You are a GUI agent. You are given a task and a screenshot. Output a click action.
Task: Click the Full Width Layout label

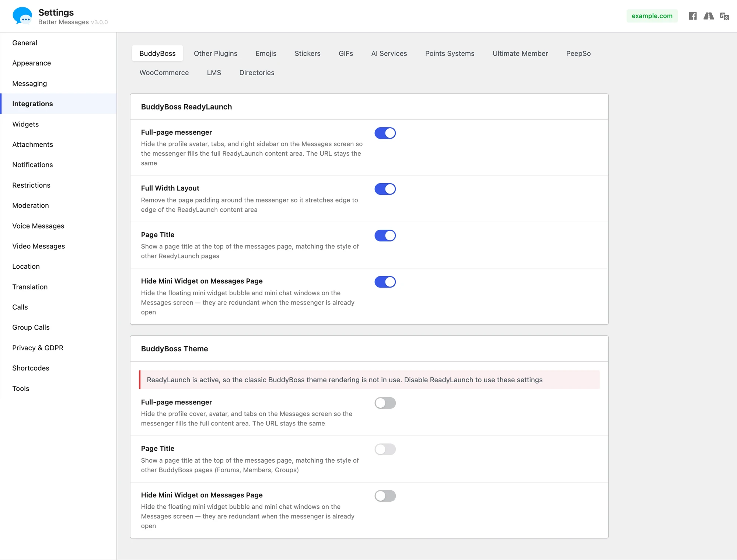click(x=170, y=188)
